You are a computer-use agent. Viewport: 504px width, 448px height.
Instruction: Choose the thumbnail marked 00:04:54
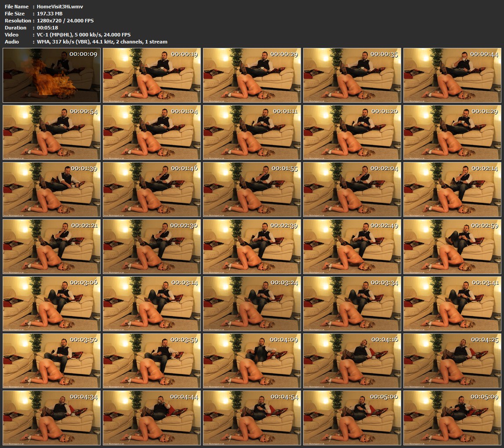point(252,418)
